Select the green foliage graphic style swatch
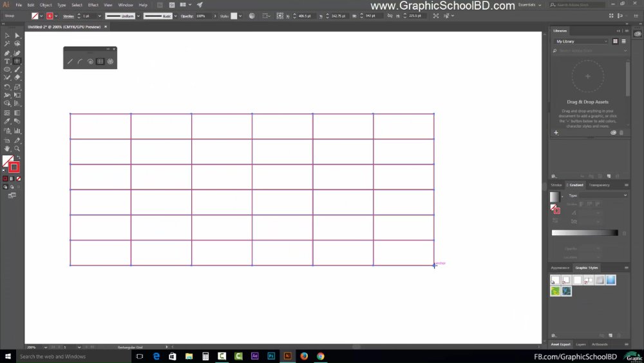The image size is (644, 363). [555, 291]
